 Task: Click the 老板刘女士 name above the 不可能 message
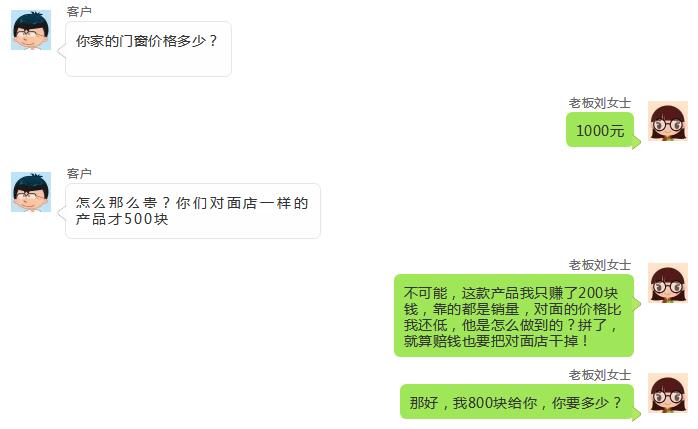(600, 265)
